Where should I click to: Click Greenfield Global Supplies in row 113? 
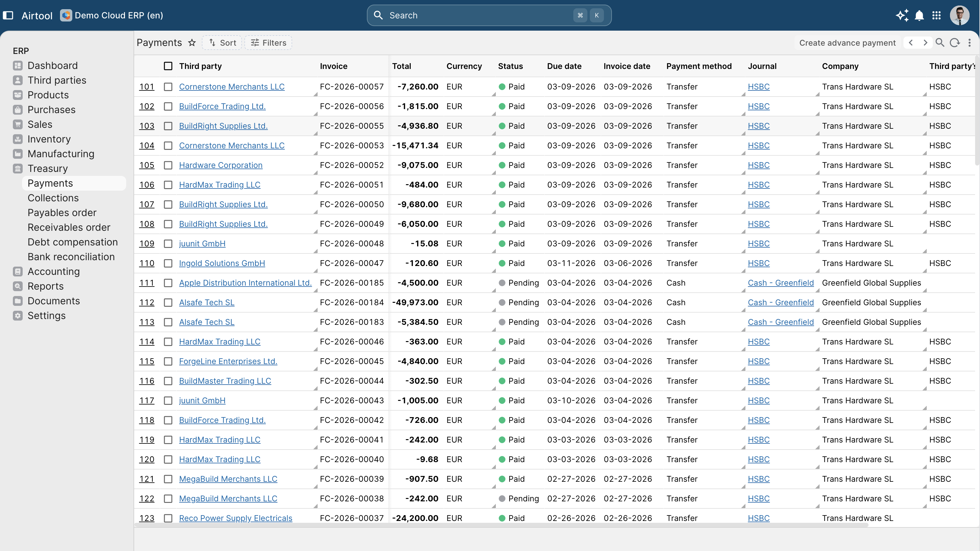point(871,322)
